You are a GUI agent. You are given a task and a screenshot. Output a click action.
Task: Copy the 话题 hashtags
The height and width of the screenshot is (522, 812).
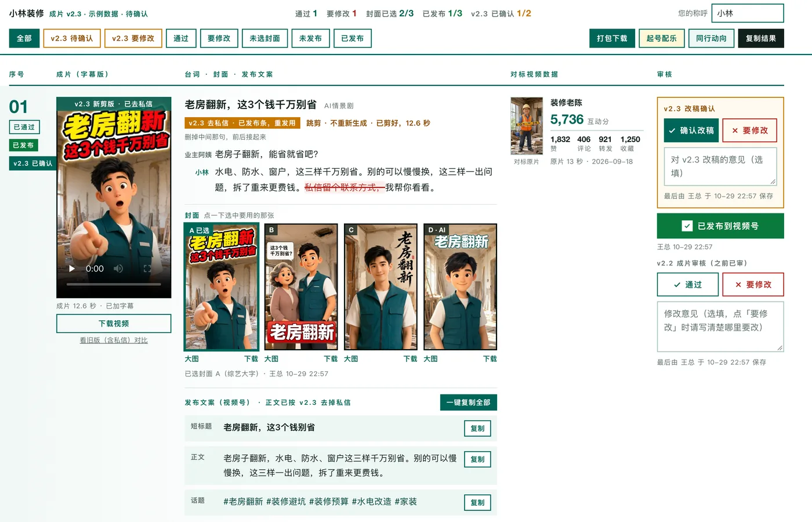[477, 503]
